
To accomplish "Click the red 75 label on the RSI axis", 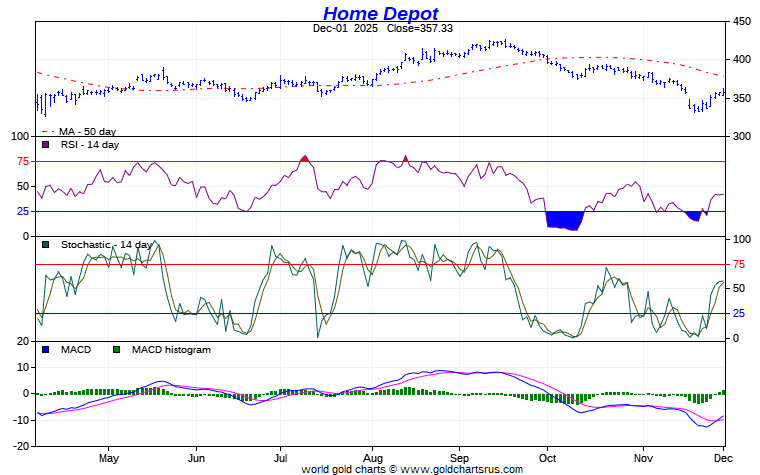I will 22,161.
